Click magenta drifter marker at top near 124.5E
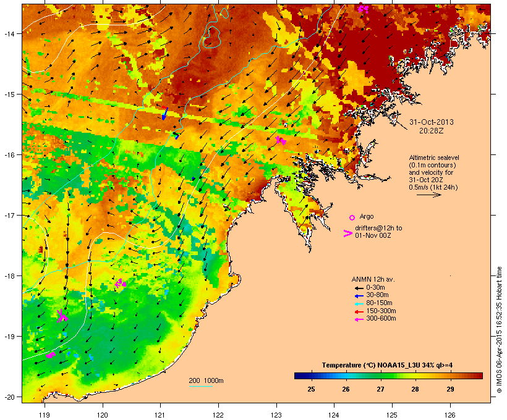Viewport: 507px width, 420px height. click(x=363, y=8)
